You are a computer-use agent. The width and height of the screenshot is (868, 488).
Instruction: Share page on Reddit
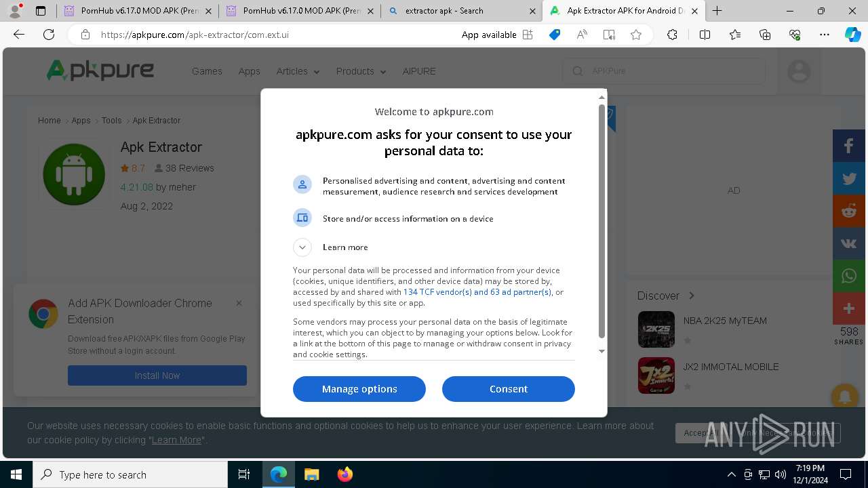coord(849,211)
